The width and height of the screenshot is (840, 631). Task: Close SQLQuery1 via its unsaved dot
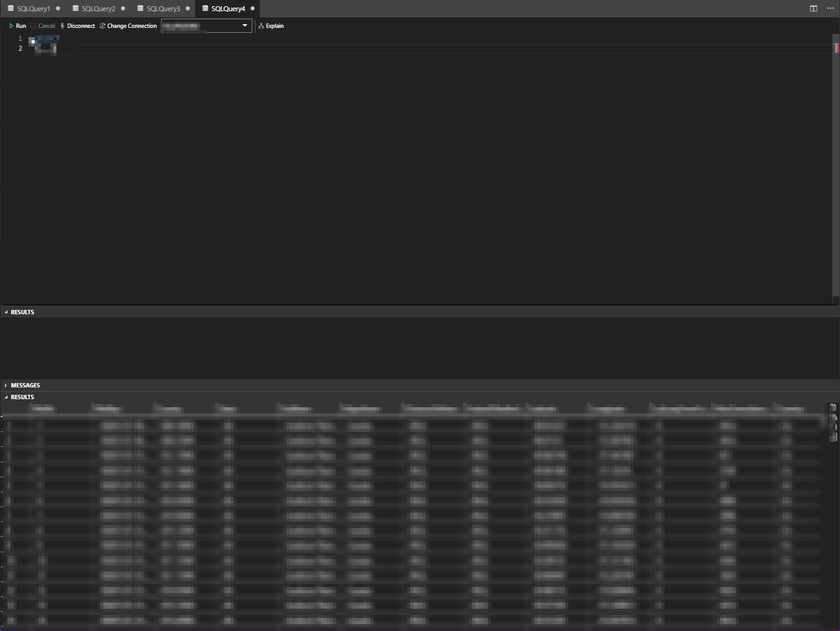pos(58,9)
